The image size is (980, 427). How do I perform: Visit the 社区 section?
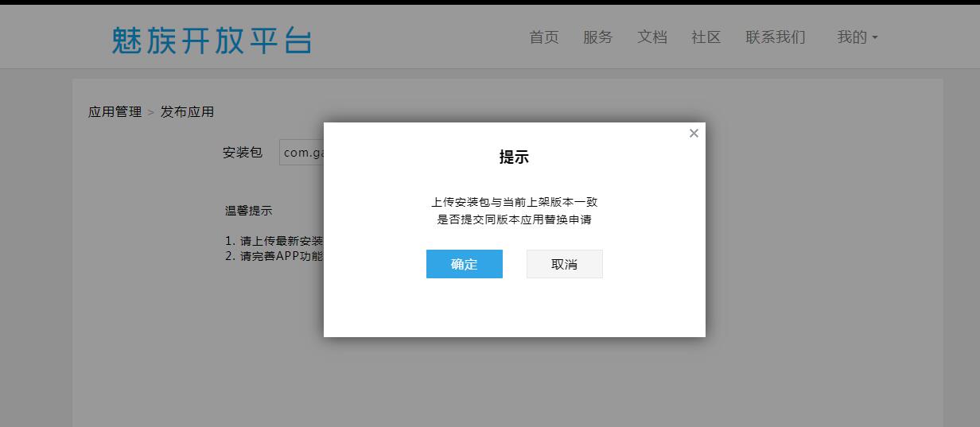coord(706,37)
